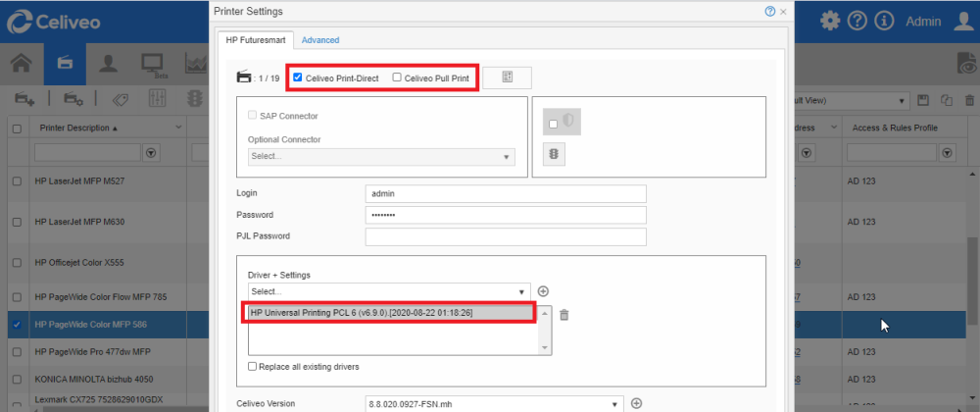Sort by Printer Description column header
This screenshot has height=412, width=980.
[x=78, y=129]
